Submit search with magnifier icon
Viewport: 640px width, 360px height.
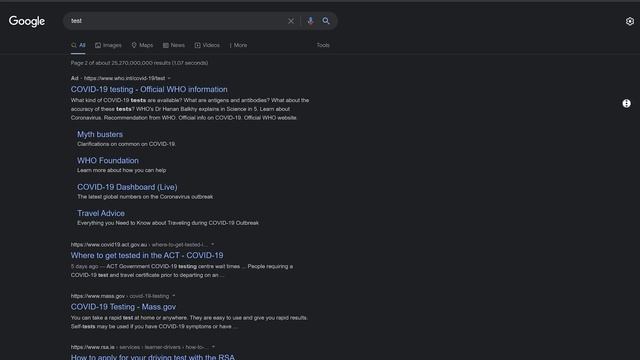pyautogui.click(x=326, y=21)
